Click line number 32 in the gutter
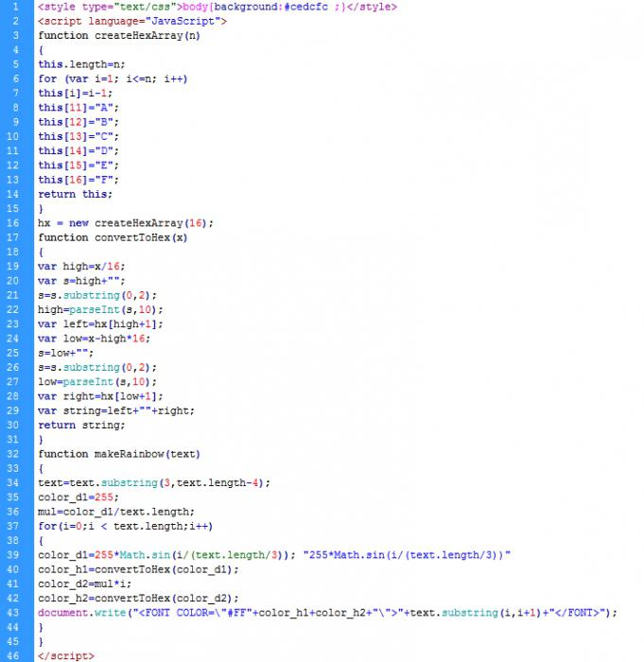The width and height of the screenshot is (644, 662). (13, 454)
